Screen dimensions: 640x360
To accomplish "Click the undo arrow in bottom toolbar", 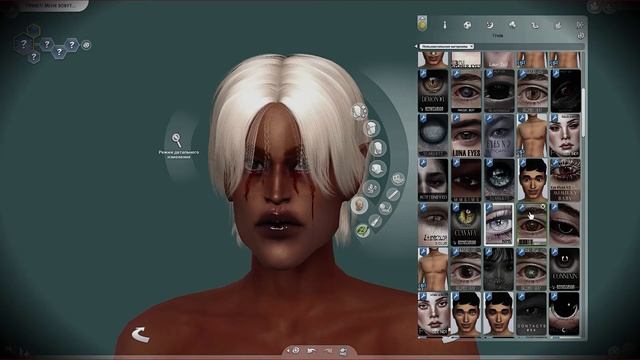I will tap(312, 350).
